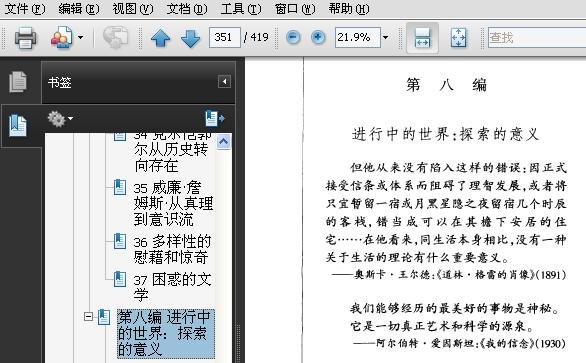The width and height of the screenshot is (586, 363).
Task: Click bookmark icon beside 35 威廉·詹姆斯
Action: 120,187
